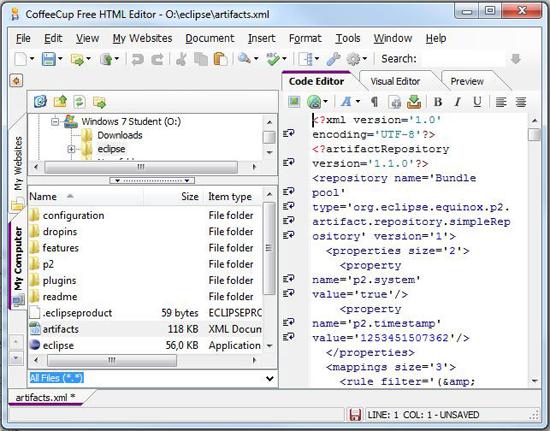This screenshot has height=431, width=550.
Task: Click the Paste clipboard icon
Action: click(x=221, y=59)
